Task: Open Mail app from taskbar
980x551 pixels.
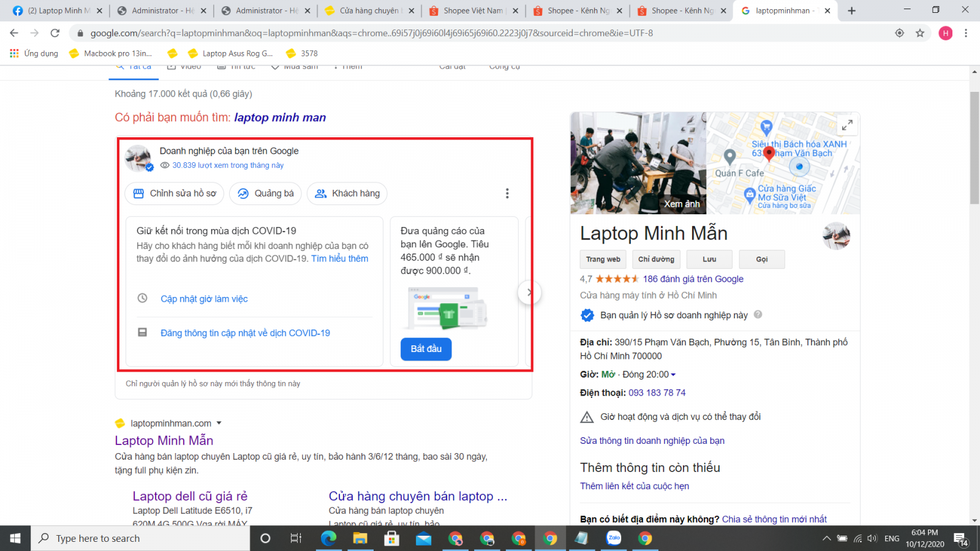Action: pos(423,538)
